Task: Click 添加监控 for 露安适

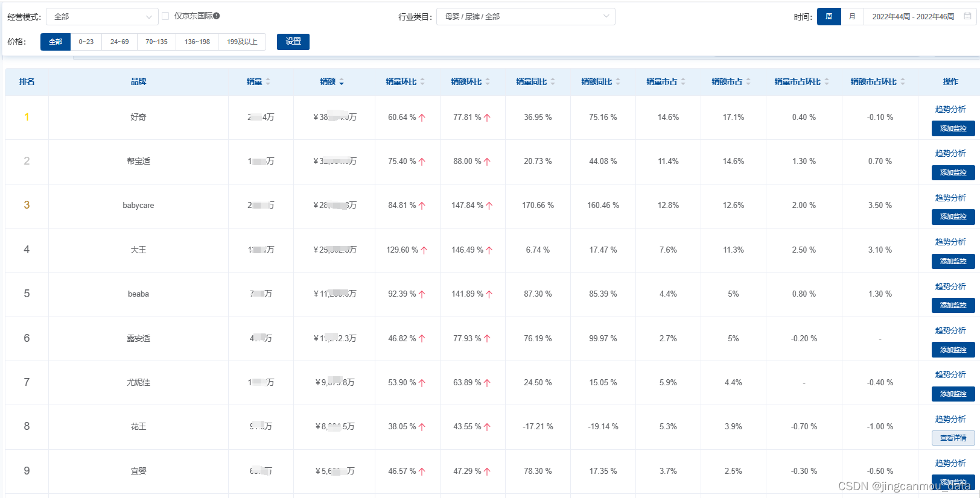Action: [953, 350]
